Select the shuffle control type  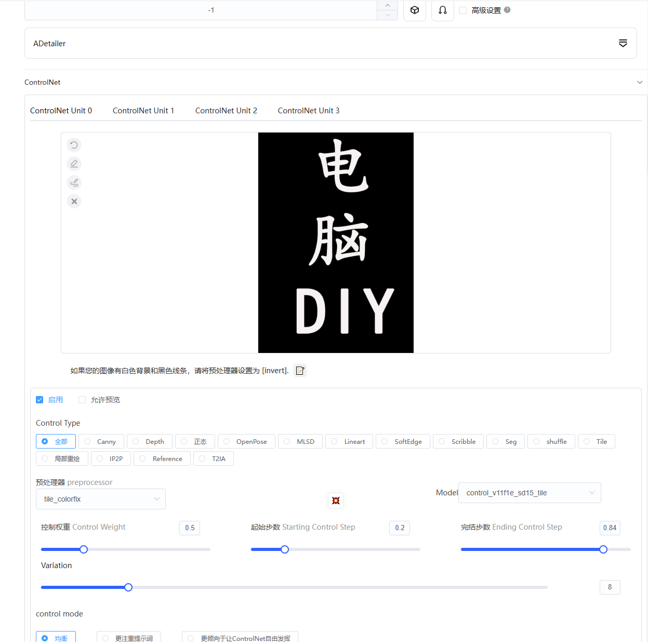click(x=551, y=441)
